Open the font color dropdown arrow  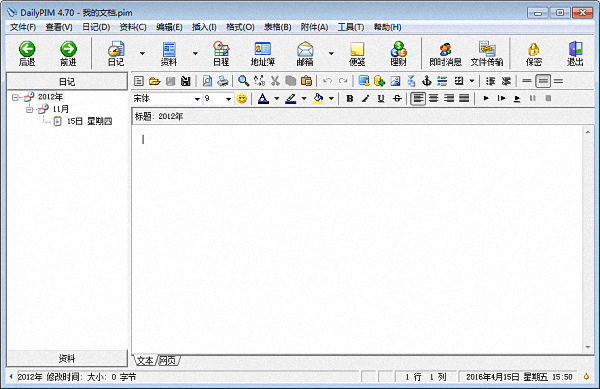coord(277,99)
